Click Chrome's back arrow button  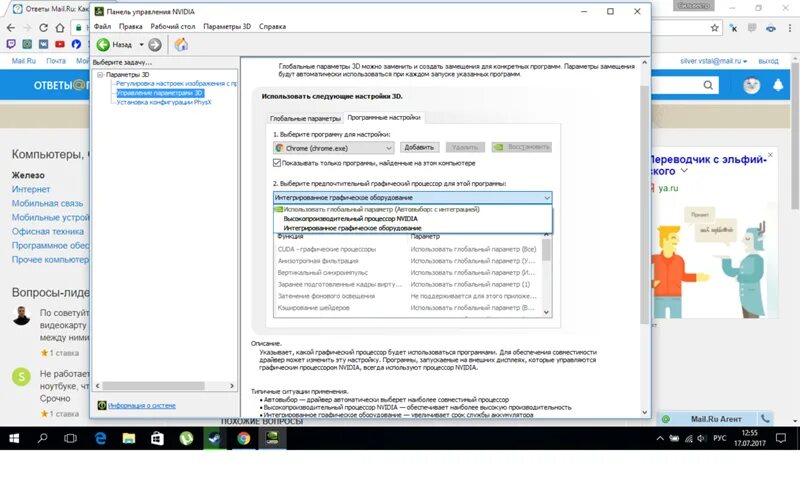(x=11, y=28)
